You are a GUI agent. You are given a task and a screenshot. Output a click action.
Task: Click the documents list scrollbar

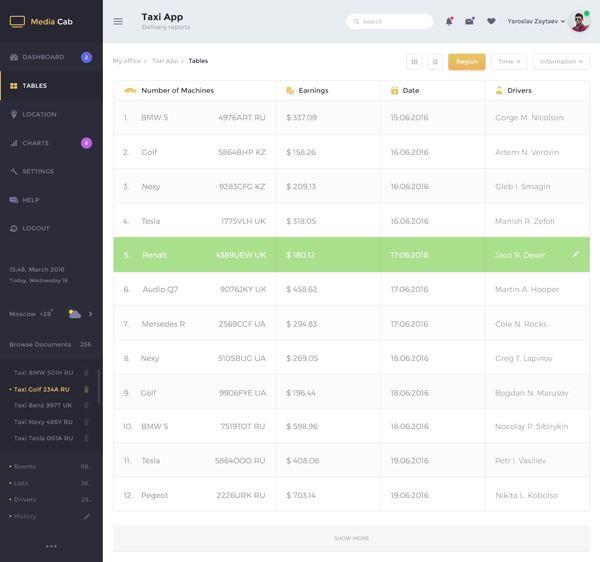coord(99,386)
